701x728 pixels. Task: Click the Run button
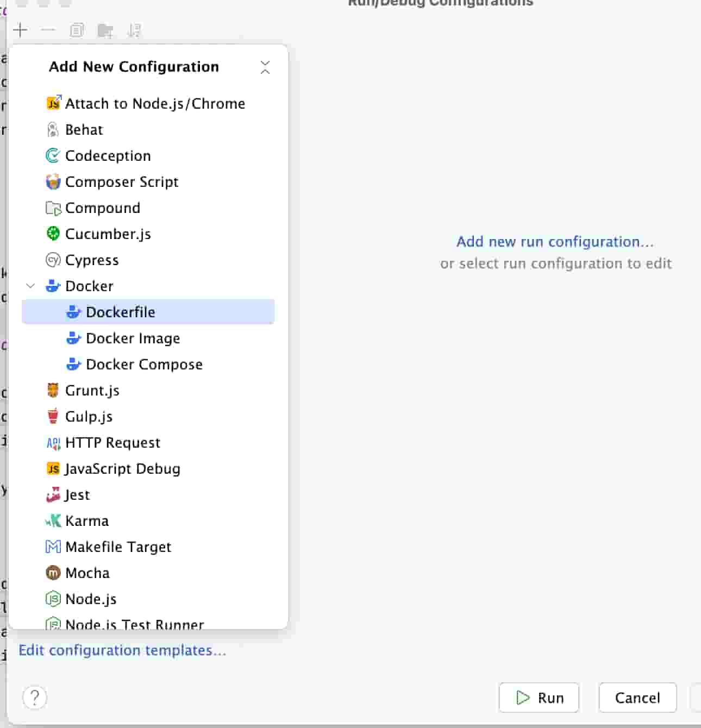point(539,698)
